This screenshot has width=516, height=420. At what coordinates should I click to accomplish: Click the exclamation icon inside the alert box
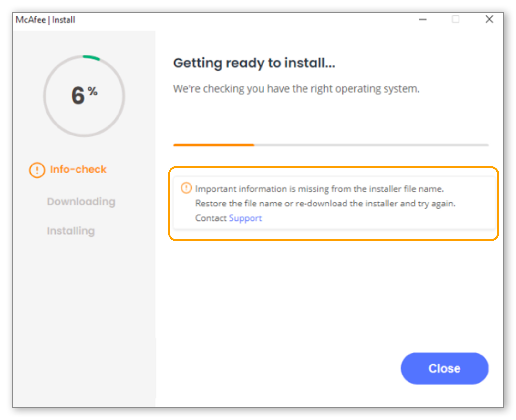point(186,188)
